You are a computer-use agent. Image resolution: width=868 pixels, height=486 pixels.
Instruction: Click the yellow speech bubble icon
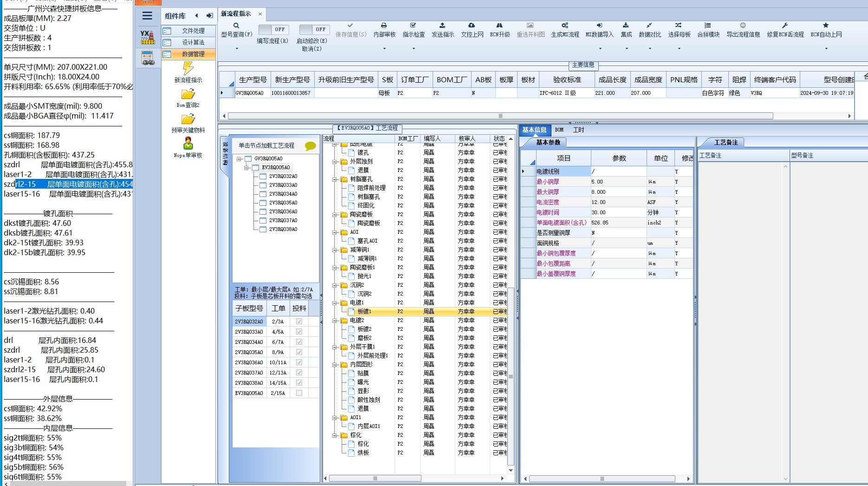[x=310, y=146]
